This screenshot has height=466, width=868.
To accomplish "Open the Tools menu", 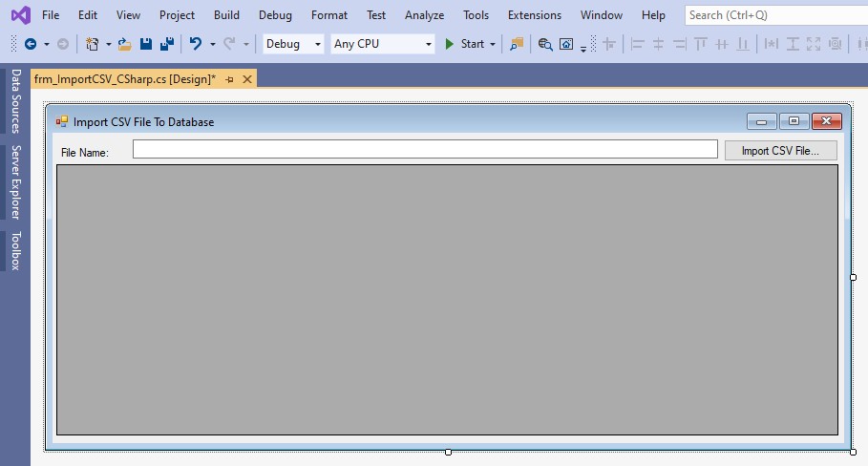I will (476, 15).
